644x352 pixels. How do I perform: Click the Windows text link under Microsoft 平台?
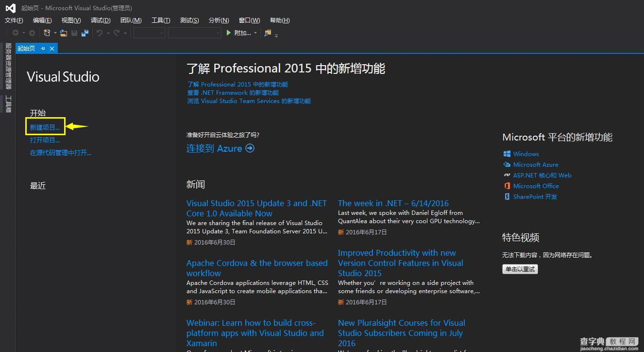click(x=526, y=154)
